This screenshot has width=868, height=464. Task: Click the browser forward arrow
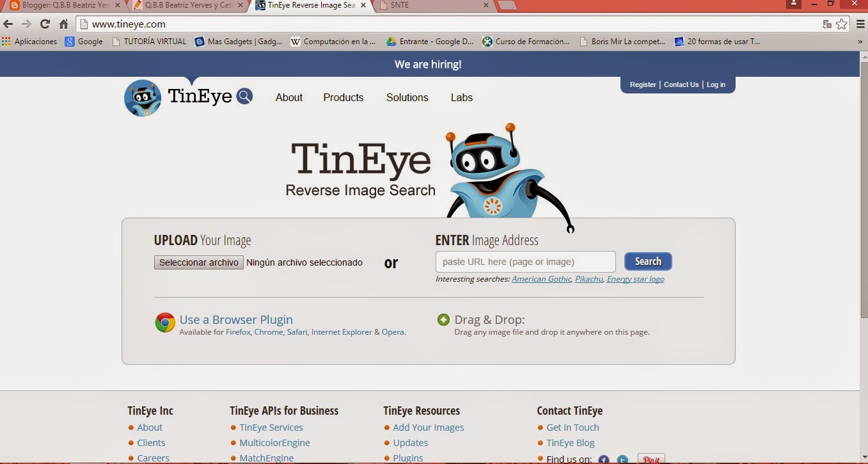(x=26, y=24)
